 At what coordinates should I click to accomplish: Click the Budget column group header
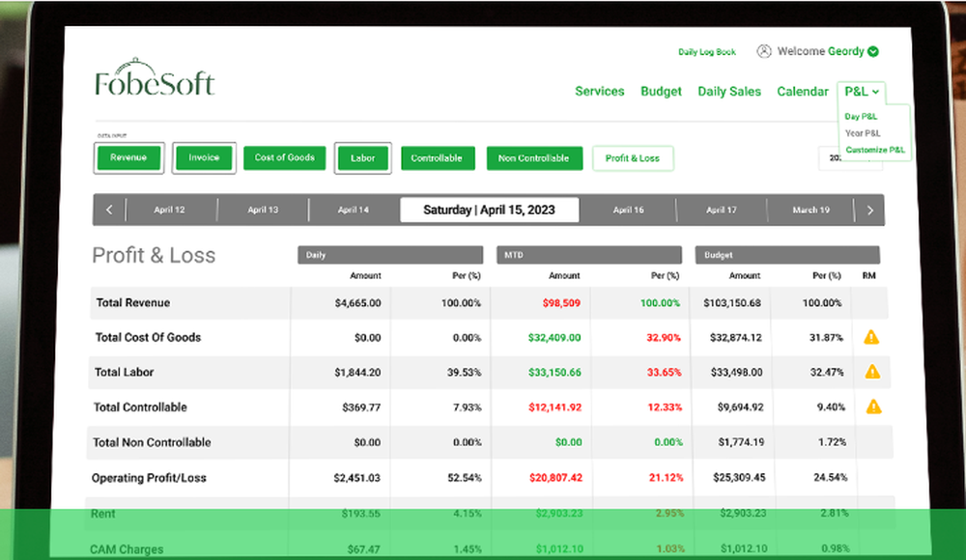(787, 255)
